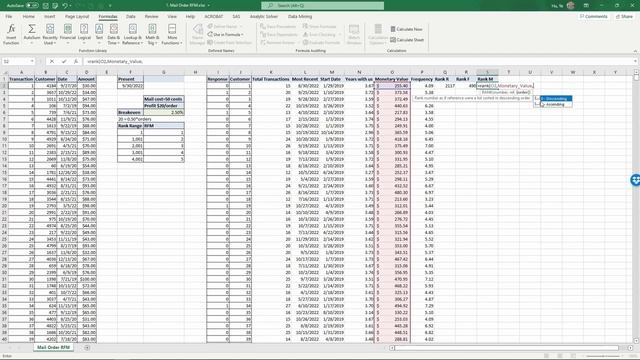The width and height of the screenshot is (640, 360).
Task: Open the File tab
Action: point(9,16)
